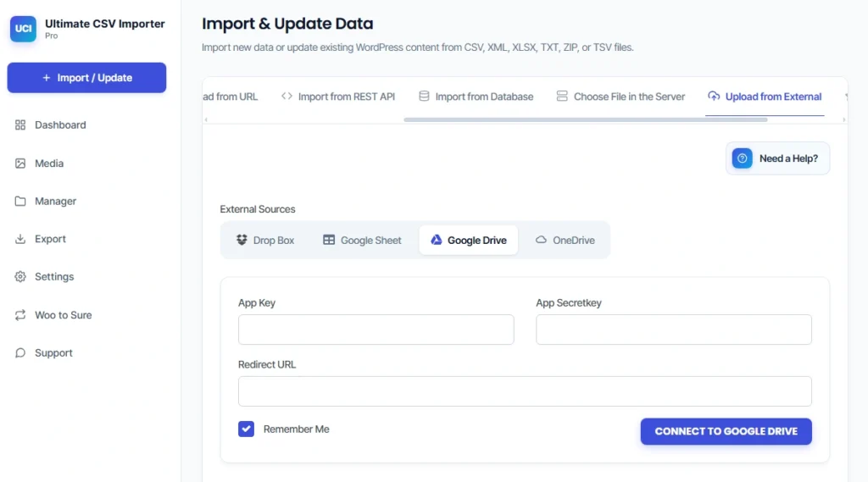Click the plus icon in Import / Update
The image size is (868, 482).
(x=47, y=78)
